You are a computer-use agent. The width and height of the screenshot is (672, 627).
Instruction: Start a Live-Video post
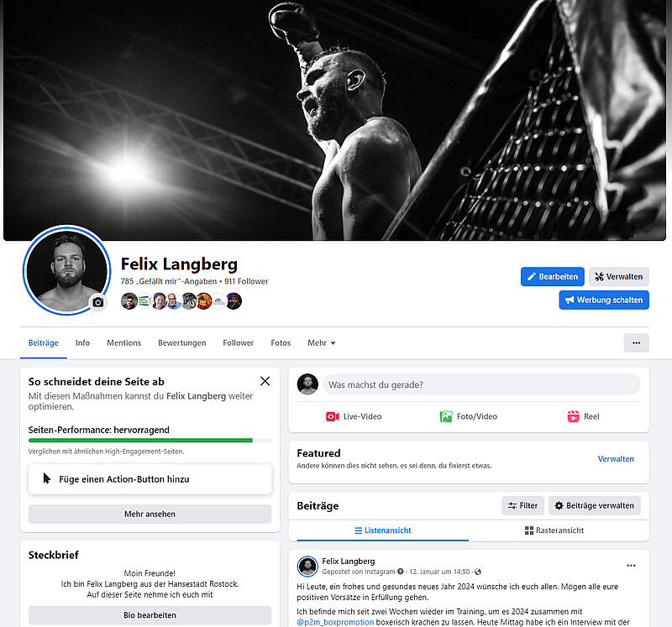click(x=354, y=416)
